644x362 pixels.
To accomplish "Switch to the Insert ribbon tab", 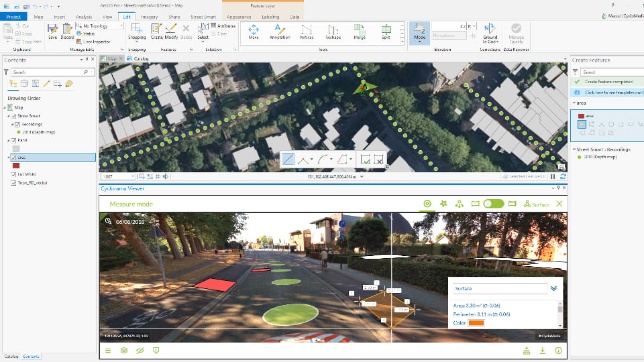I will coord(60,17).
